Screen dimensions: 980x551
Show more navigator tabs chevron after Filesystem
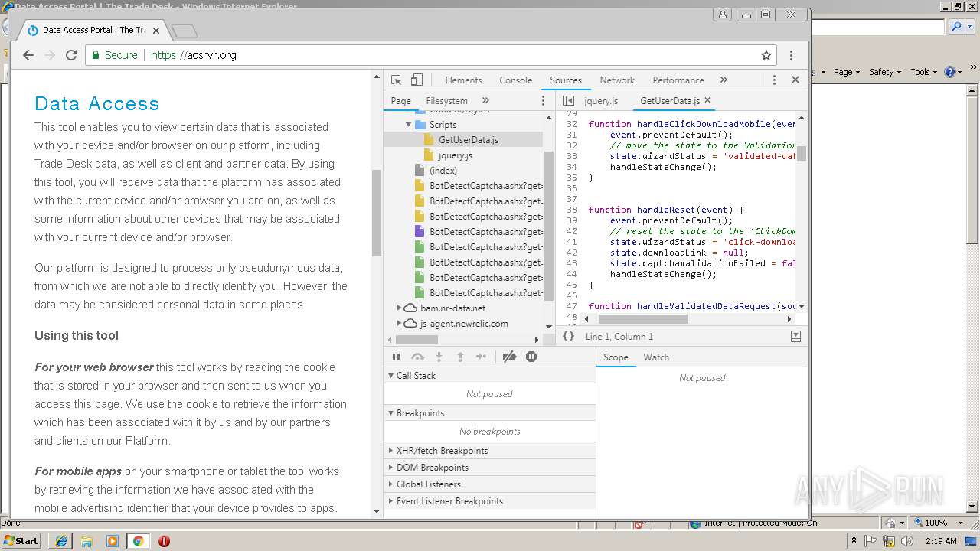(485, 100)
